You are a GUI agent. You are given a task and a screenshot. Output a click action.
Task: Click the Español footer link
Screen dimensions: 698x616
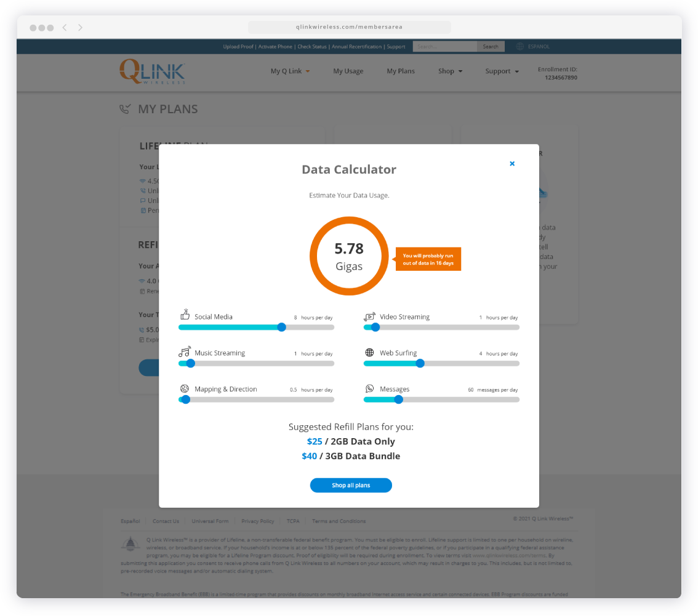click(130, 521)
